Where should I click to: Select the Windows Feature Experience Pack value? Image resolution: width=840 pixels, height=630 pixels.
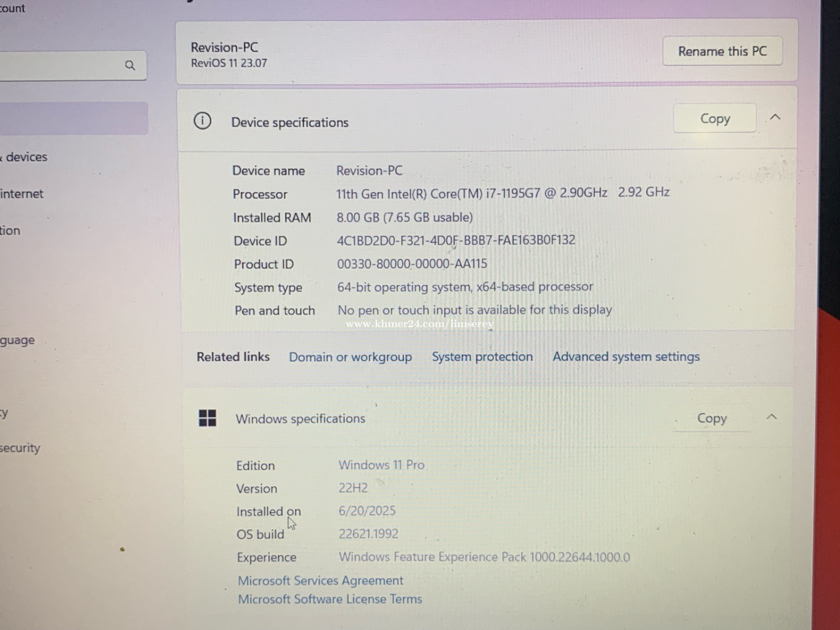[x=484, y=557]
